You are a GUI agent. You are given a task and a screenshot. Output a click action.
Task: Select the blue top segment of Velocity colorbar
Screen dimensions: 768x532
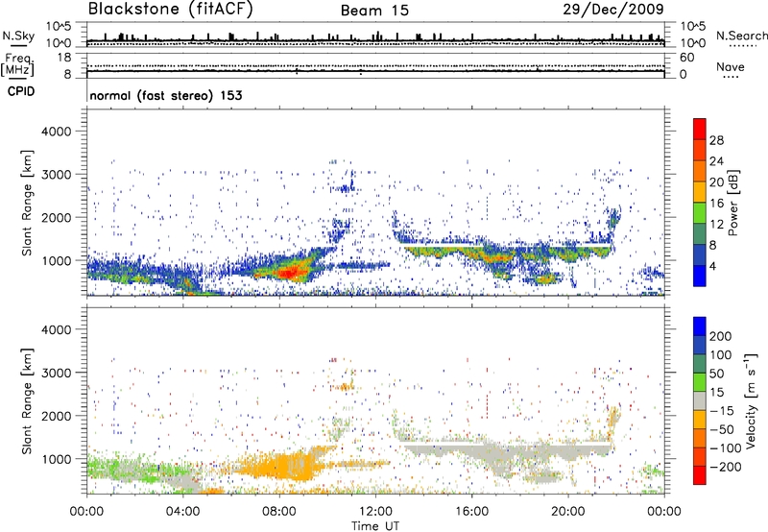coord(700,326)
